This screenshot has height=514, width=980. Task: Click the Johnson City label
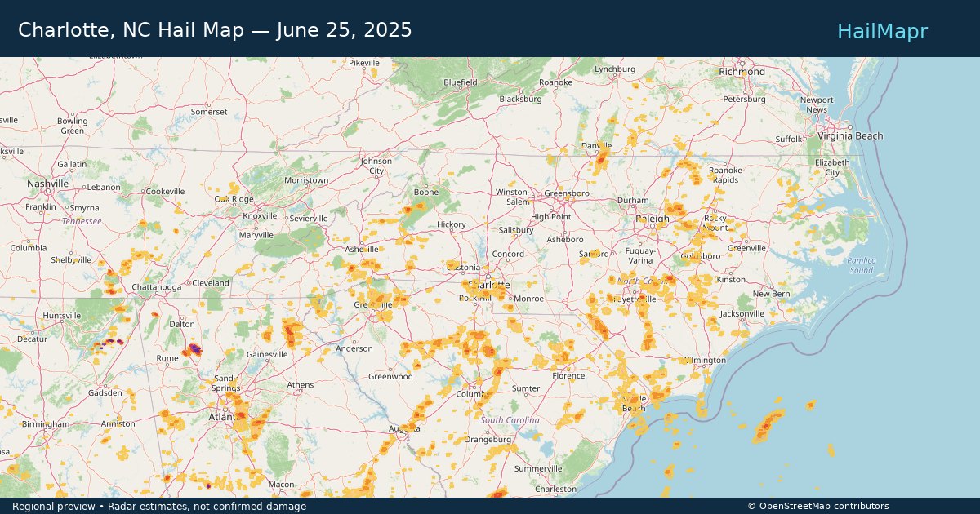[x=376, y=166]
